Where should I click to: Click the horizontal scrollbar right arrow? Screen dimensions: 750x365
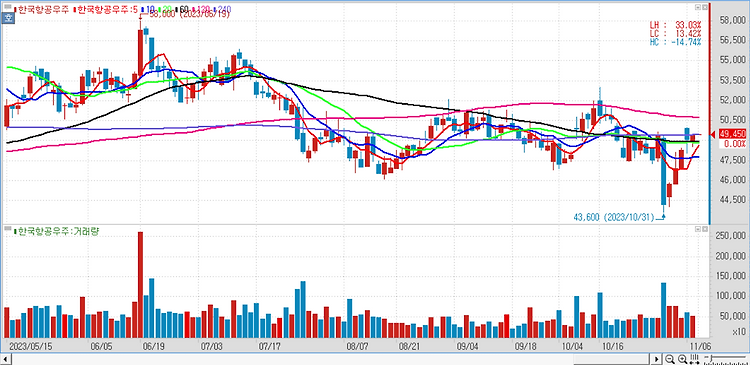657,359
